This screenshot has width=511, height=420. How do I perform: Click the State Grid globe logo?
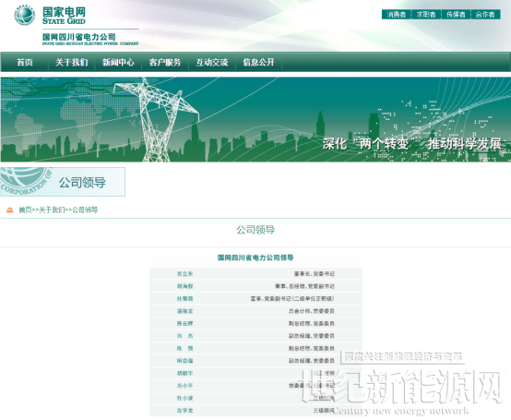pyautogui.click(x=24, y=15)
